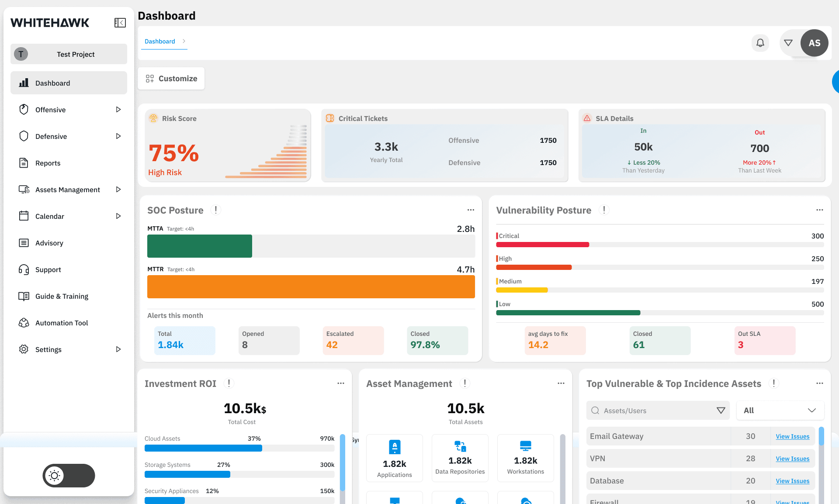Click the red Critical vulnerability bar
Image resolution: width=839 pixels, height=504 pixels.
[x=543, y=245]
